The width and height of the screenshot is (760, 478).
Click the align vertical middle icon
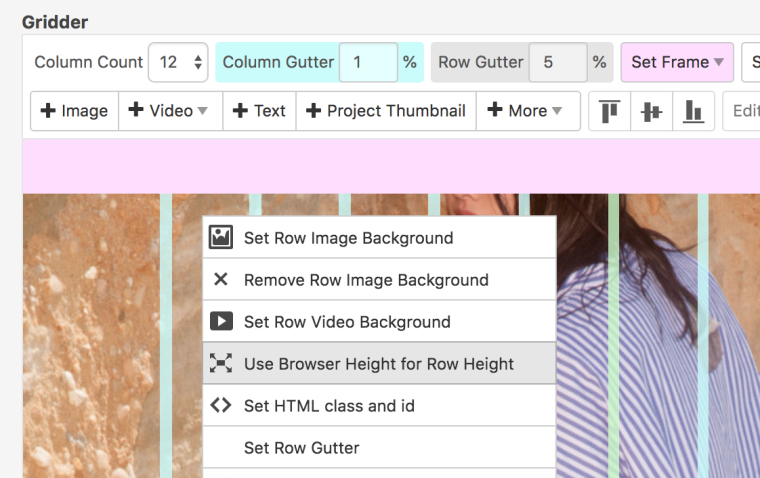651,111
